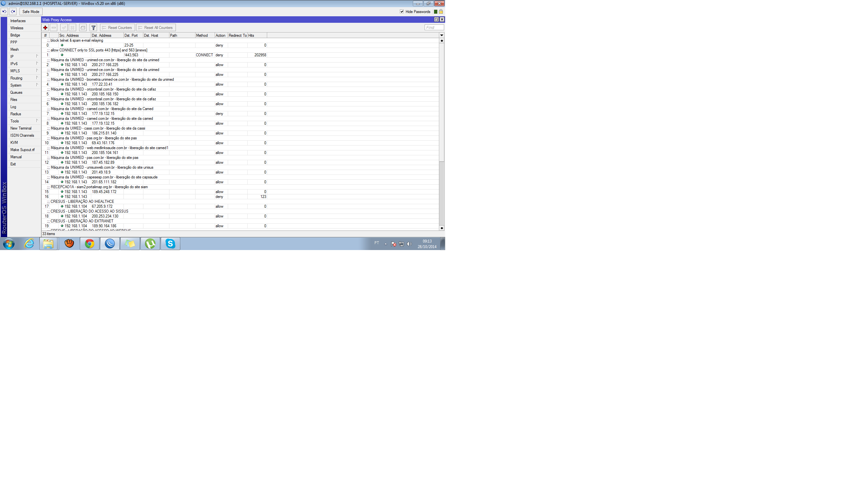
Task: Open Wireless menu item
Action: [24, 28]
